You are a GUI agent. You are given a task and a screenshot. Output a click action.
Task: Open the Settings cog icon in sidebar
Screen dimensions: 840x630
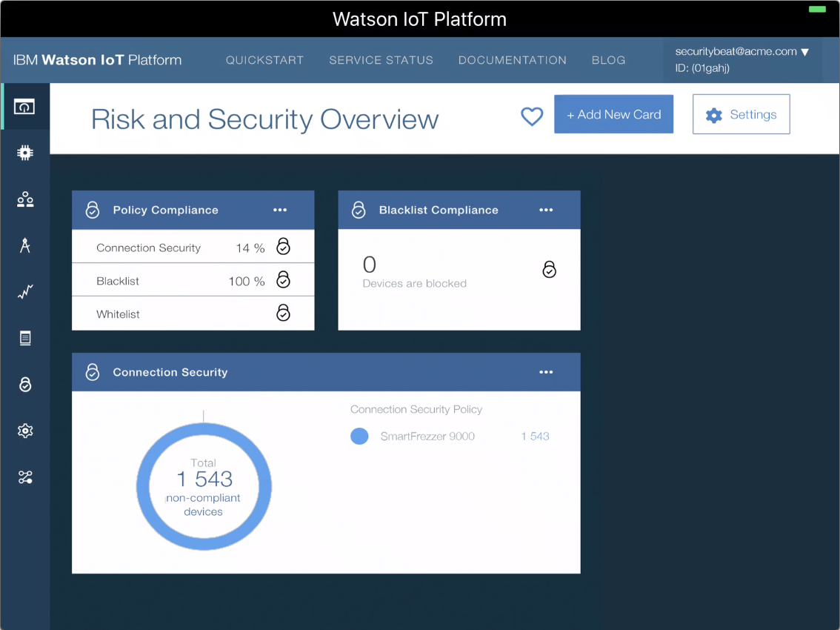[x=24, y=431]
